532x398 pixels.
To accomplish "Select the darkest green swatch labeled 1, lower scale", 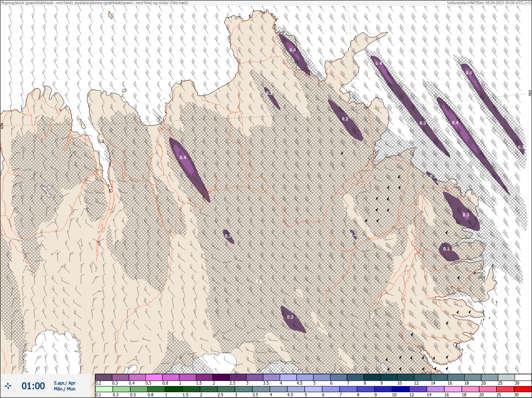I will (174, 389).
